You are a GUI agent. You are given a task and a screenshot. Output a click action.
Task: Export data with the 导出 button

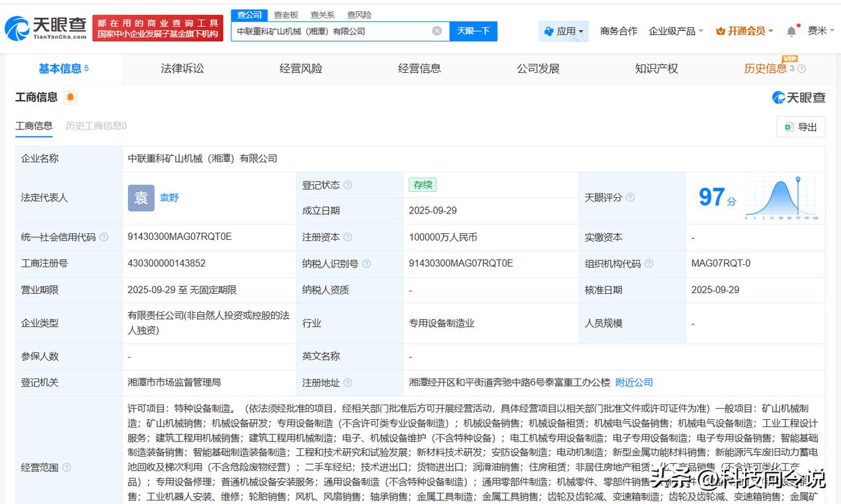pyautogui.click(x=801, y=127)
